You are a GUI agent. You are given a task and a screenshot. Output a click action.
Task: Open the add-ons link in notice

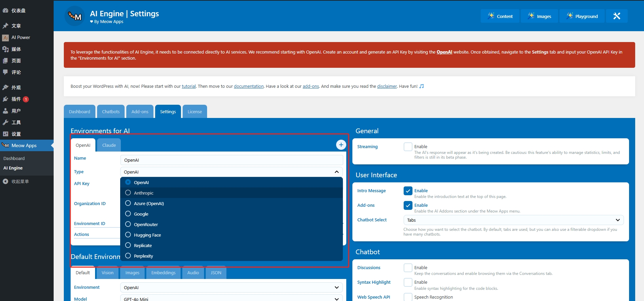[x=311, y=86]
